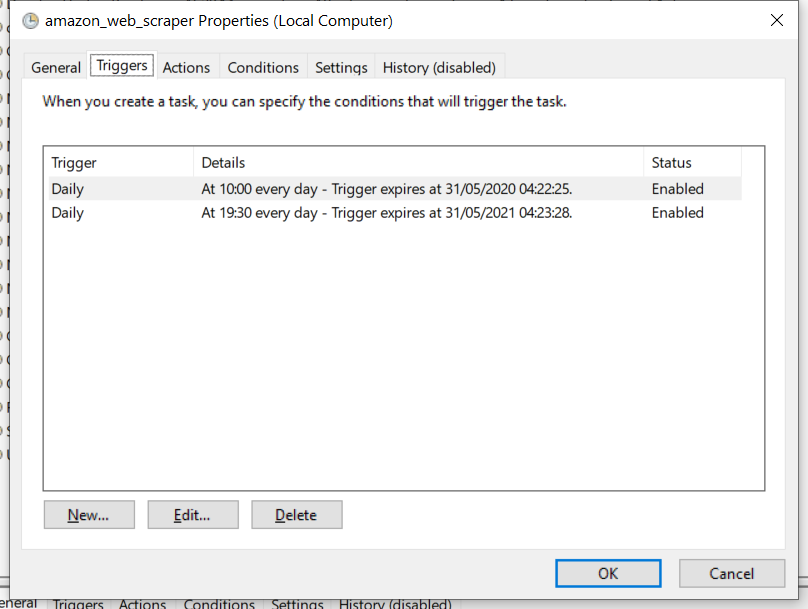The height and width of the screenshot is (609, 808).
Task: Select the Triggers tab
Action: [x=122, y=65]
